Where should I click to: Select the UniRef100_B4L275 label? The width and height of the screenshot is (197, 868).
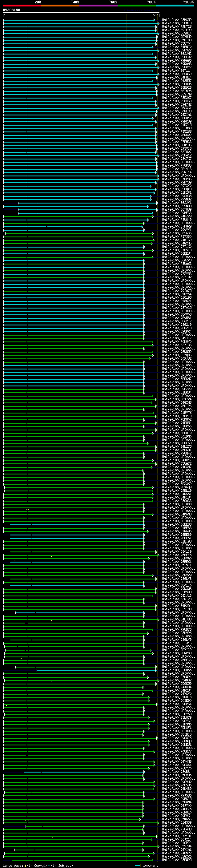177,447
